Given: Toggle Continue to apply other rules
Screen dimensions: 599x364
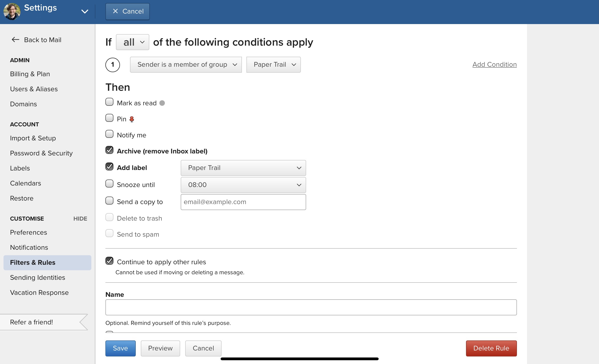Looking at the screenshot, I should tap(109, 261).
